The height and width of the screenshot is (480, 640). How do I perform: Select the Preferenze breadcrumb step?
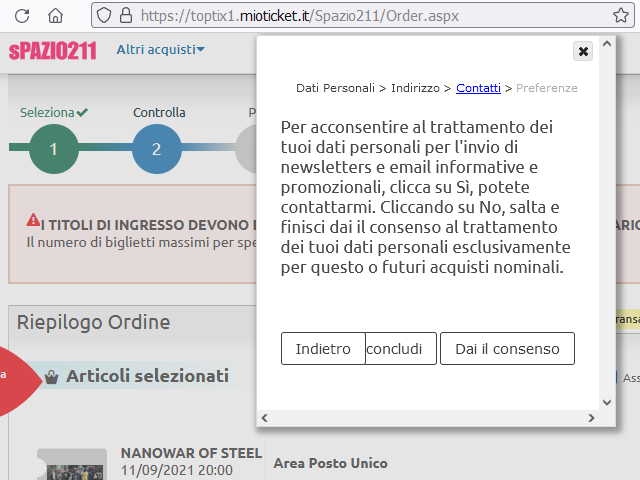click(x=547, y=88)
